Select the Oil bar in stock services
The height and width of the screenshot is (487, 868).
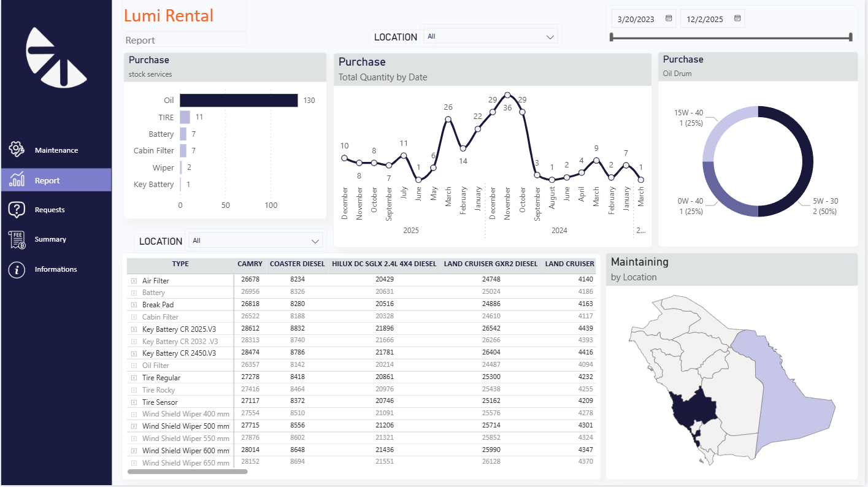[x=239, y=101]
